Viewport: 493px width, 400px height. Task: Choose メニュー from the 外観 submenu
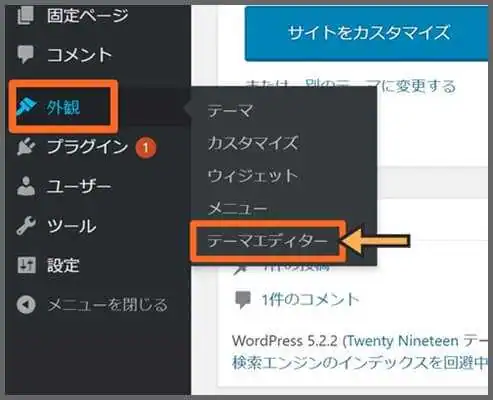click(237, 209)
